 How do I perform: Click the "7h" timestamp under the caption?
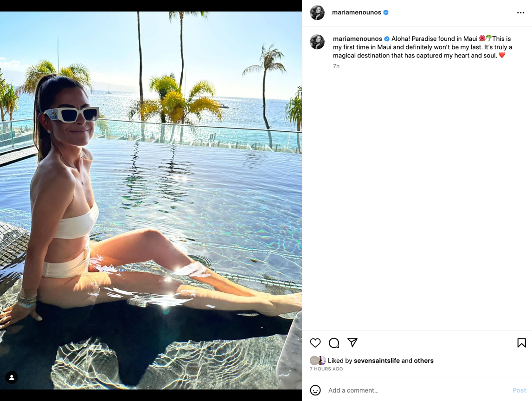pyautogui.click(x=336, y=66)
